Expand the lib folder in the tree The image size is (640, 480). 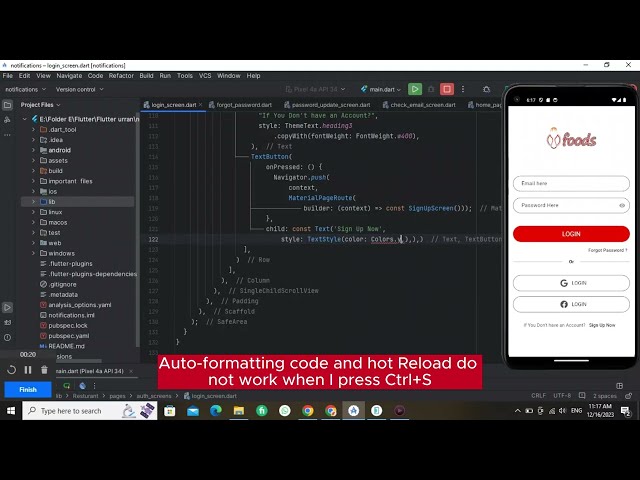click(33, 202)
